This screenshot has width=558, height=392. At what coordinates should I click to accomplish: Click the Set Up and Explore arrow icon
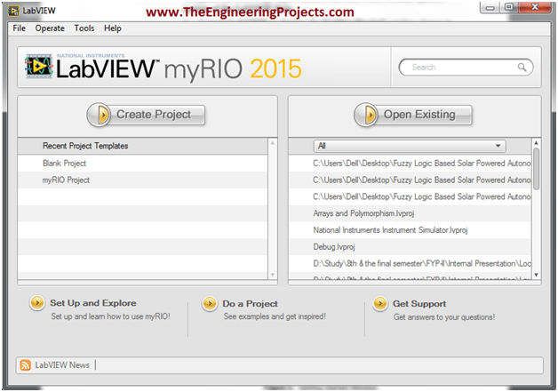(37, 303)
